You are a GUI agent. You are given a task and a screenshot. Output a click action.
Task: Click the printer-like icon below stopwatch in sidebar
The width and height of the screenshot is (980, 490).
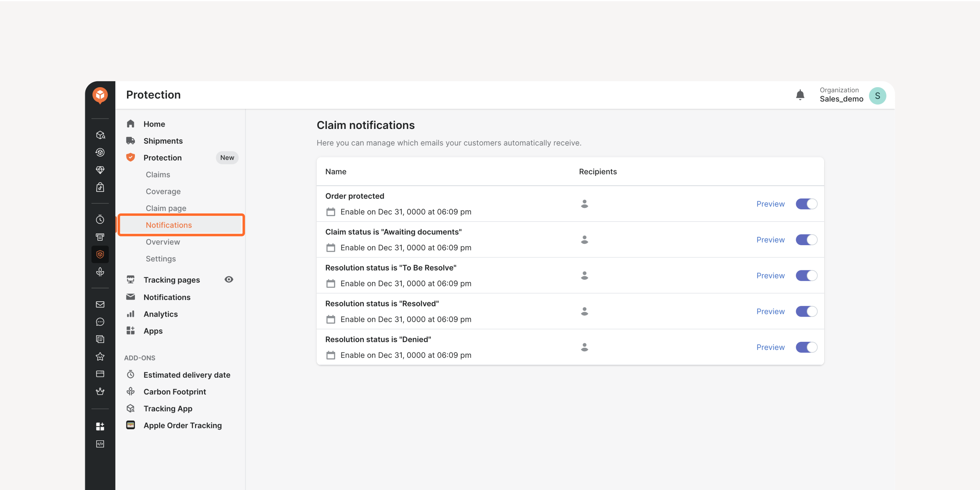(100, 237)
